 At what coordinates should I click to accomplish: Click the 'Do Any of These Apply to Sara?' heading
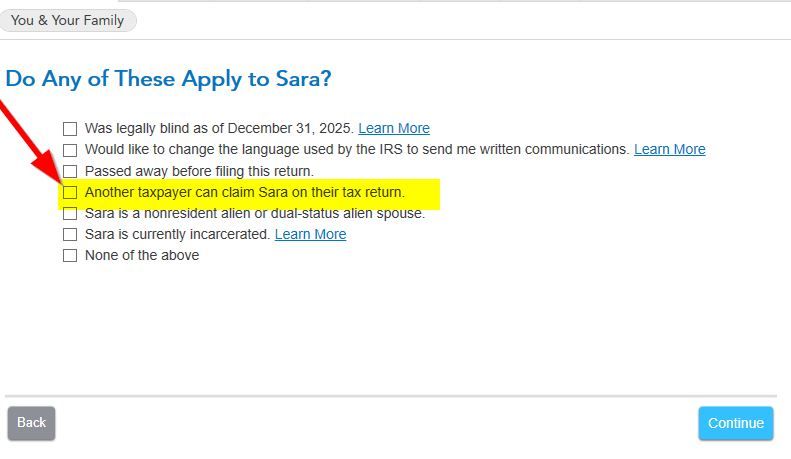(168, 79)
